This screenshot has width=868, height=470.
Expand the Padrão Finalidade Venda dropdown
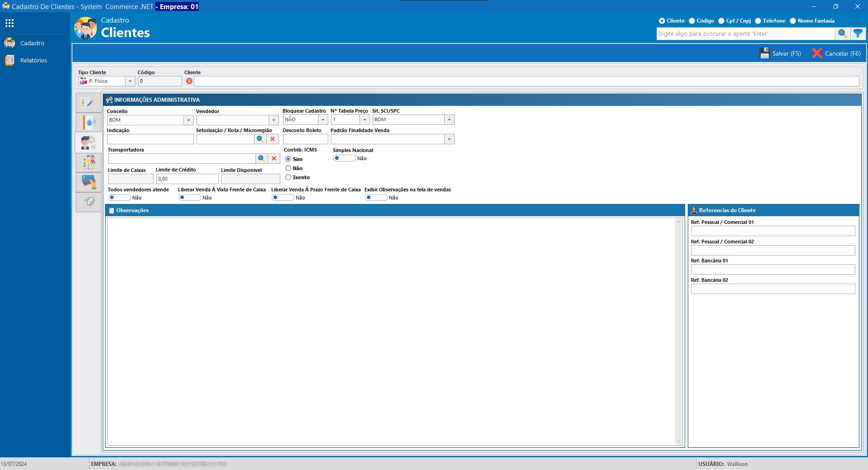449,139
